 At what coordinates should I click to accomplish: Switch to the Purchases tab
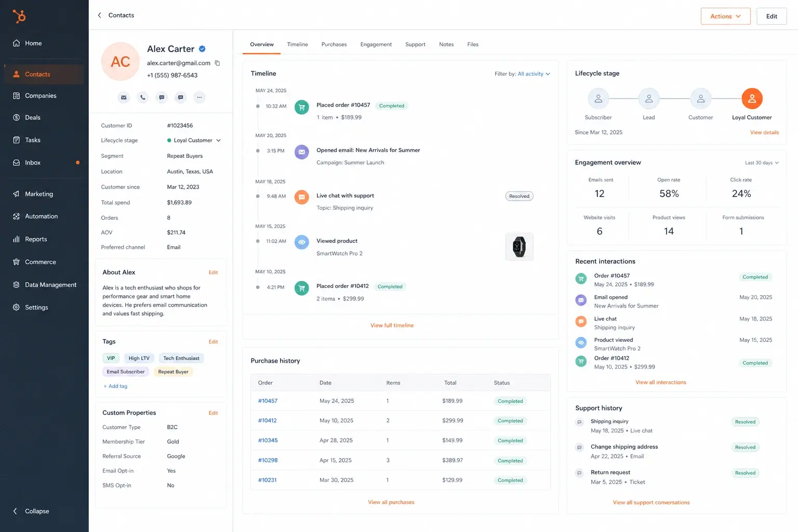click(334, 44)
